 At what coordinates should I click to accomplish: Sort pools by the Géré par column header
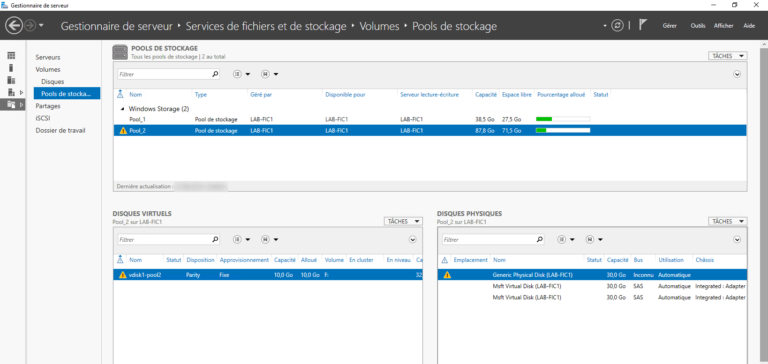[261, 95]
